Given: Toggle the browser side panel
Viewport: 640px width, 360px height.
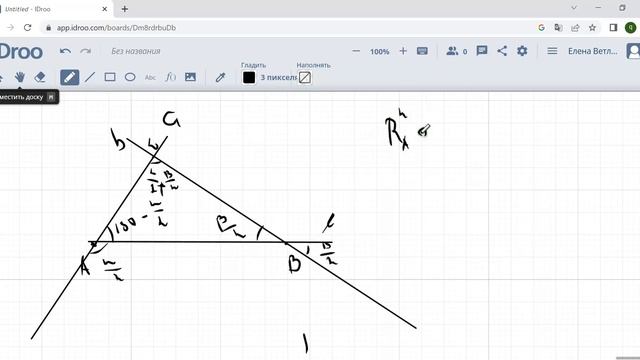Looking at the screenshot, I should click(613, 28).
